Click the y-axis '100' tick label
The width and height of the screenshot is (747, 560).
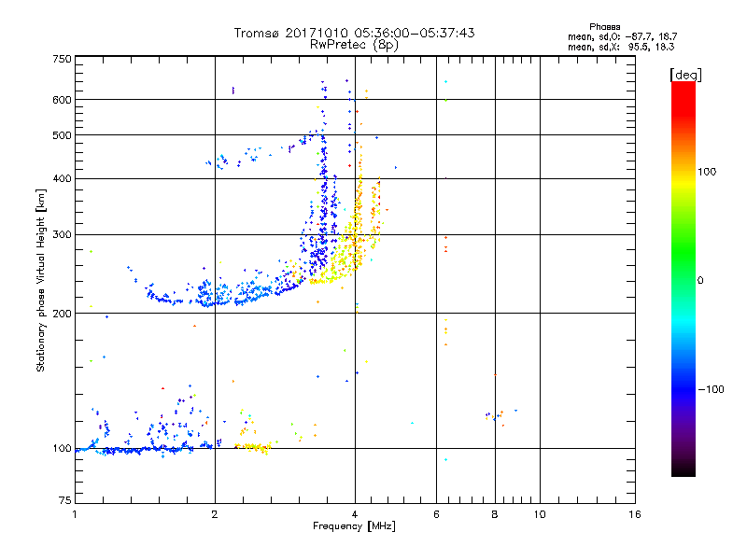point(62,449)
